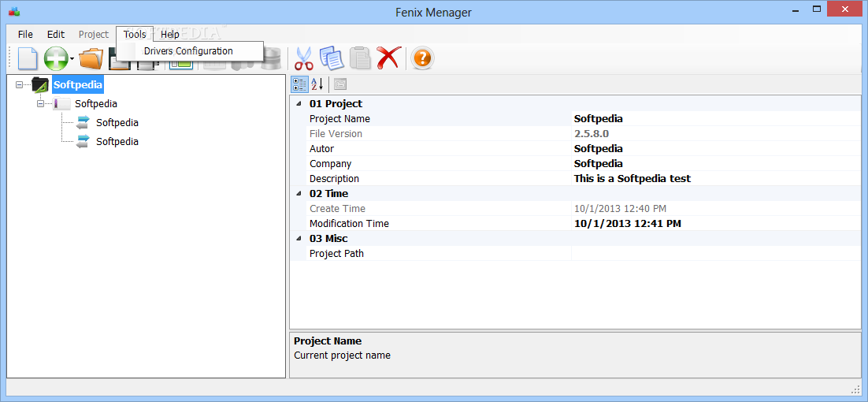
Task: Select the 'Project Path' property label
Action: point(336,253)
